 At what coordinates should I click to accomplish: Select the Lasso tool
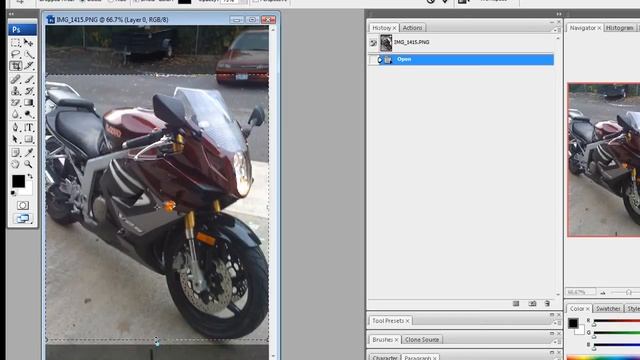tap(16, 54)
